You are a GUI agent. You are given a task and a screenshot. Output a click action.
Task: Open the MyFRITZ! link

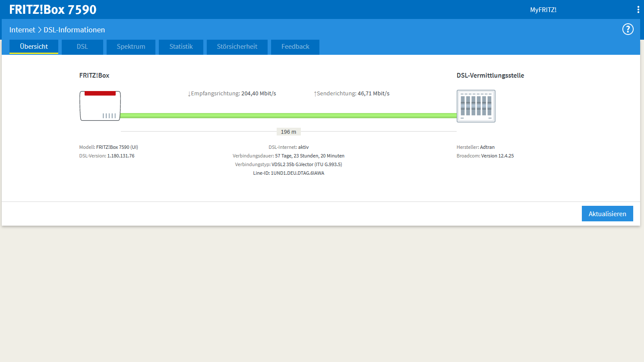[543, 10]
